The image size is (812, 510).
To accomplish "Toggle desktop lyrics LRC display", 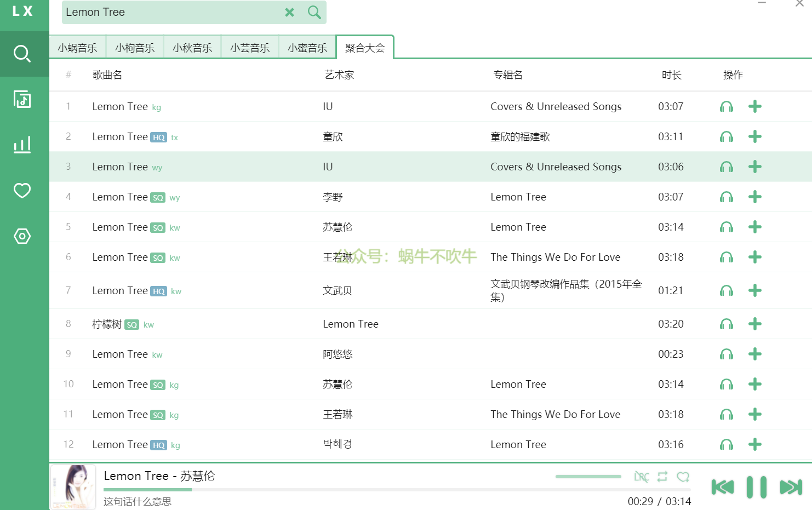I will pyautogui.click(x=641, y=477).
